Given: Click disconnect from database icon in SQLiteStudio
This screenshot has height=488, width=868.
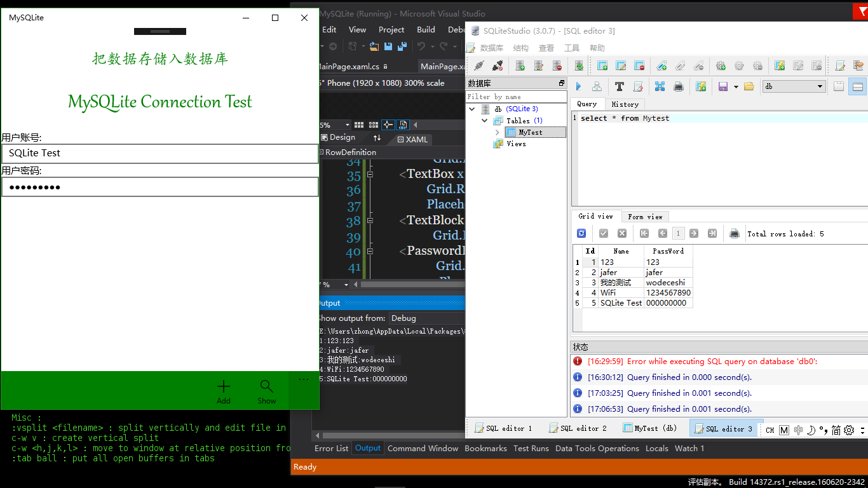Looking at the screenshot, I should (498, 65).
